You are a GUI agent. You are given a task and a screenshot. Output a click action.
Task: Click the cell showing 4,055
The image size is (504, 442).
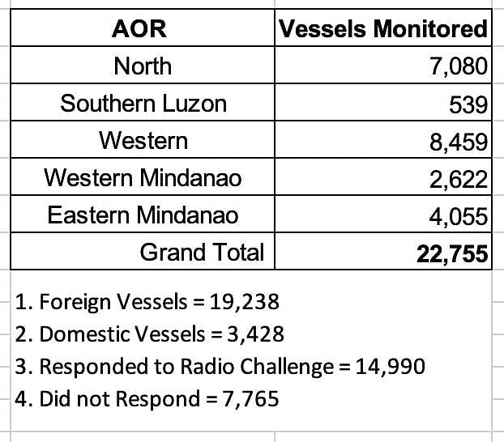(x=382, y=215)
